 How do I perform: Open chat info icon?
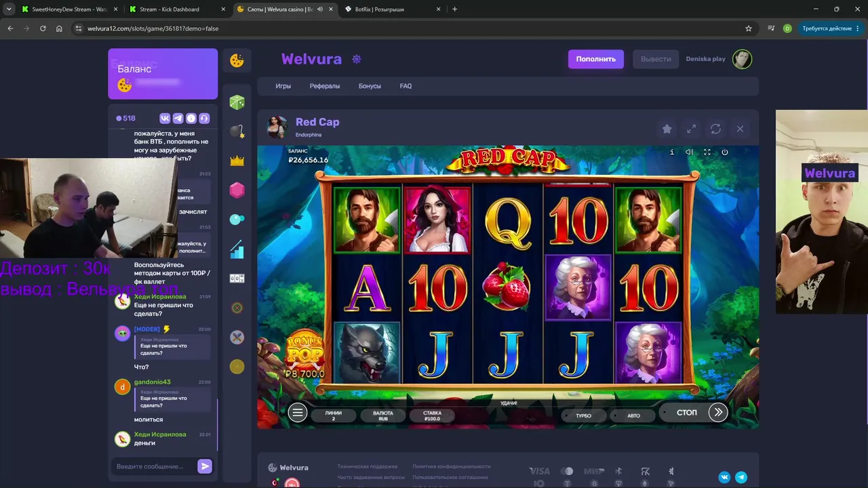191,118
